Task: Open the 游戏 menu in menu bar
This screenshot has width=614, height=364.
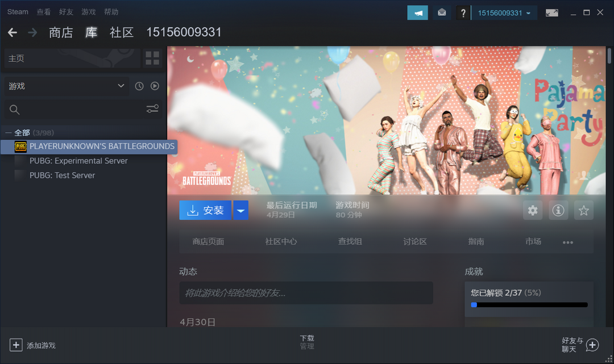Action: pos(89,12)
